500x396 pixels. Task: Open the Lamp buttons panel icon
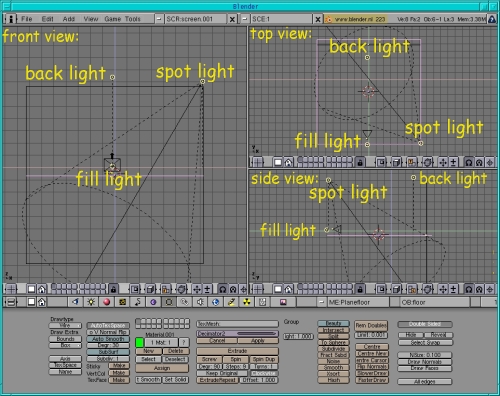91,302
